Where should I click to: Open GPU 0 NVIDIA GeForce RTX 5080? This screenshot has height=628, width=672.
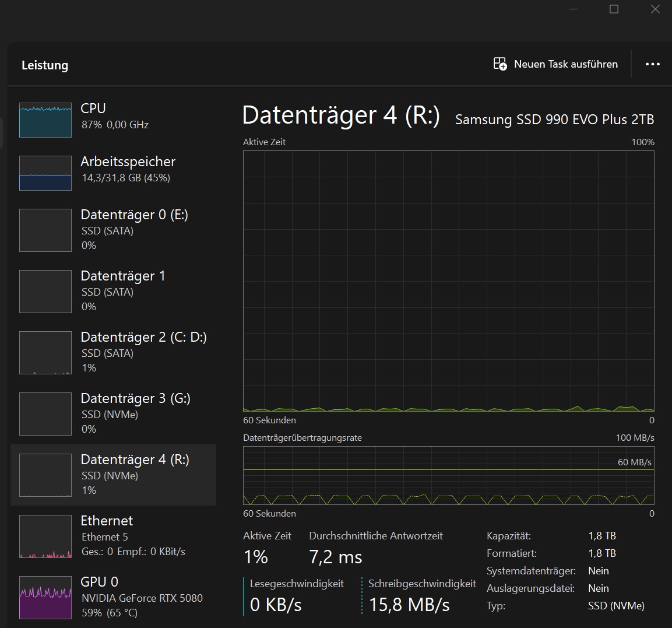[x=142, y=597]
